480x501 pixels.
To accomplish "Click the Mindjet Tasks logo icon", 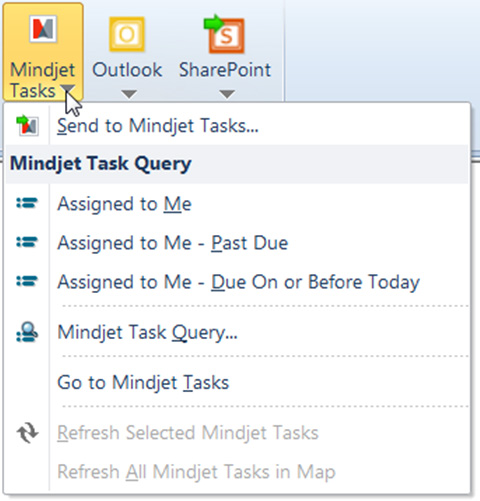I will [43, 29].
